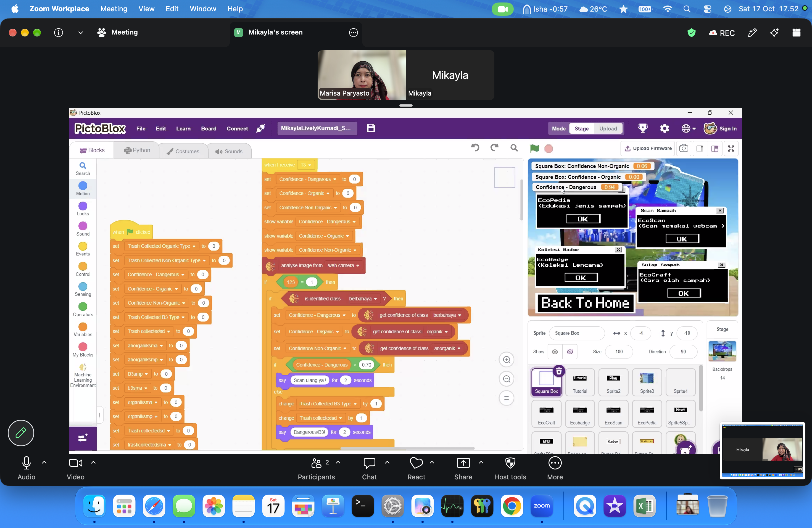The height and width of the screenshot is (528, 812).
Task: Open the Sounds tab
Action: [x=229, y=151]
